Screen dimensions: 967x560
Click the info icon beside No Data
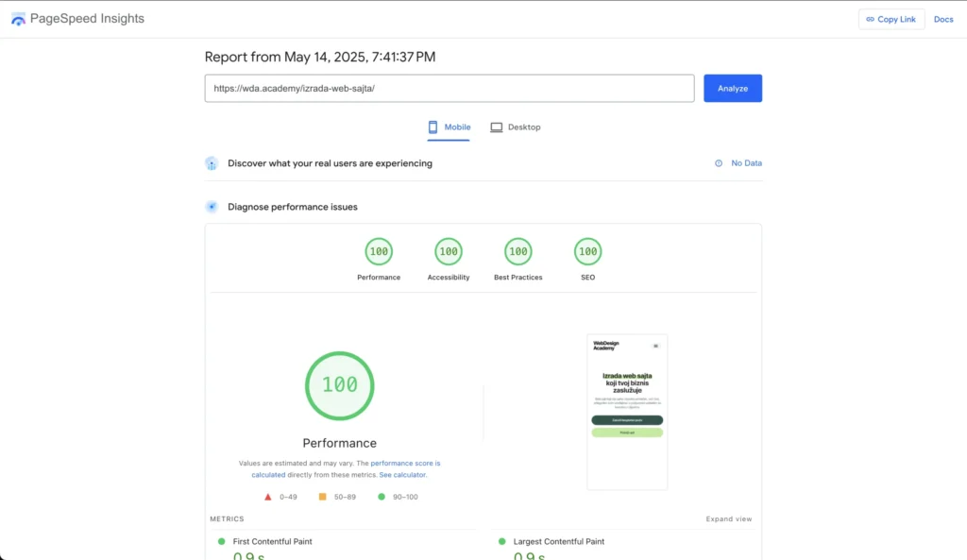click(x=719, y=163)
